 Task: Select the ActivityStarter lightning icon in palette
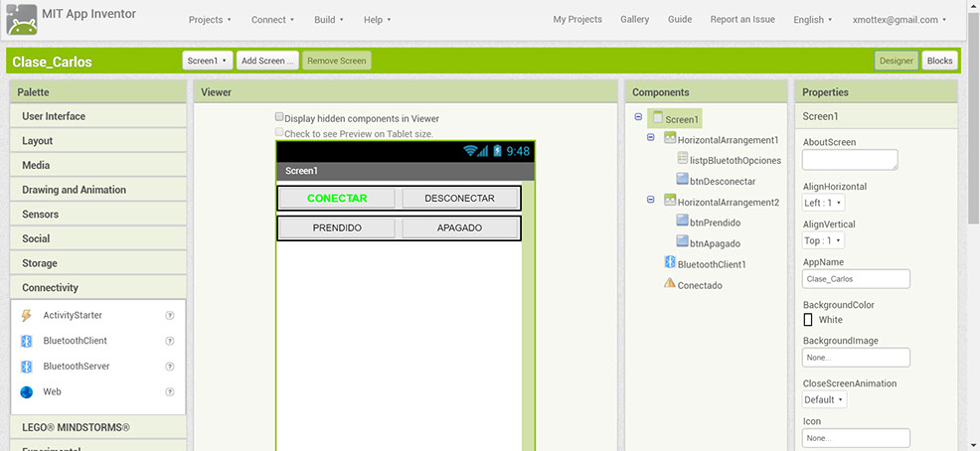click(26, 316)
